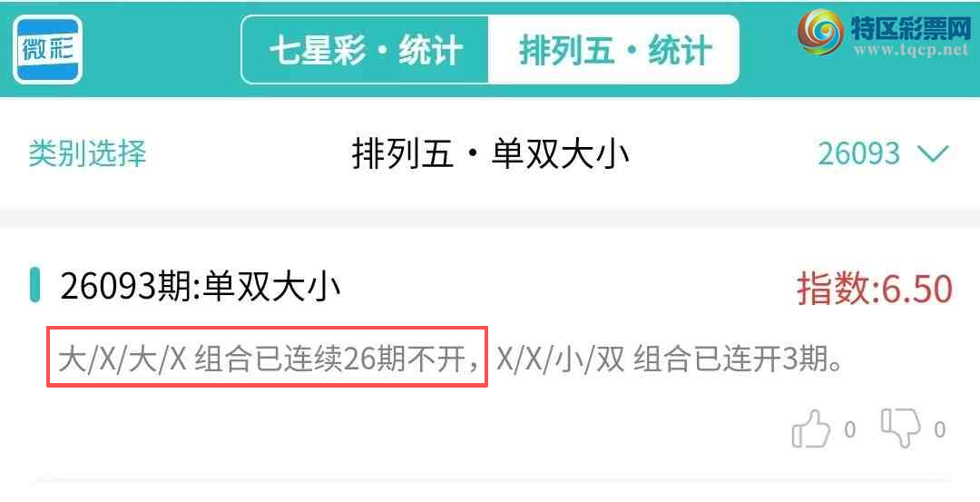This screenshot has width=980, height=502.
Task: Click the 排列五·单双大小 page title
Action: pos(490,153)
